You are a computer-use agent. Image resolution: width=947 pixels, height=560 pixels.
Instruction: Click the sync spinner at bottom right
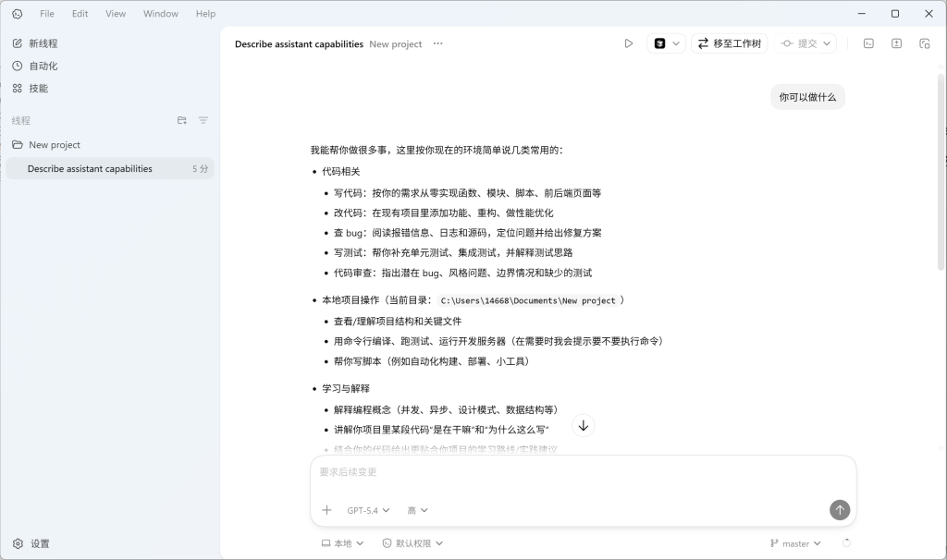pos(847,543)
